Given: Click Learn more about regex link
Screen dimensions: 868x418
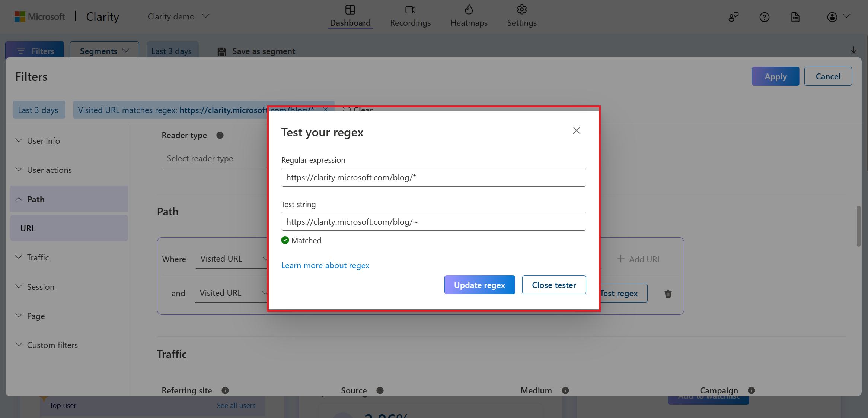Looking at the screenshot, I should tap(325, 265).
